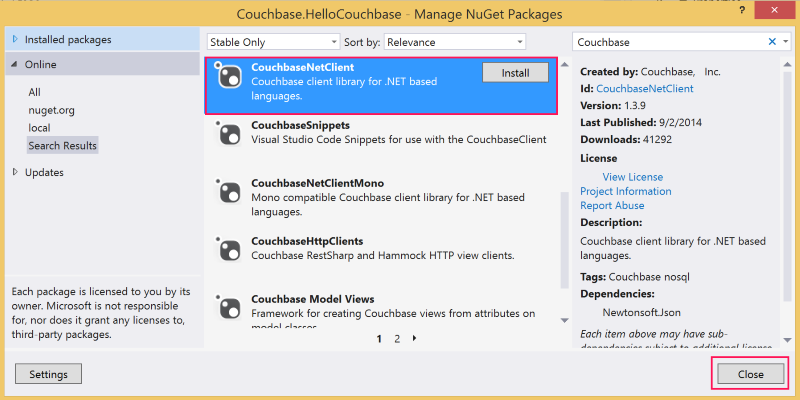The image size is (800, 400).
Task: Expand the Updates section
Action: (x=15, y=172)
